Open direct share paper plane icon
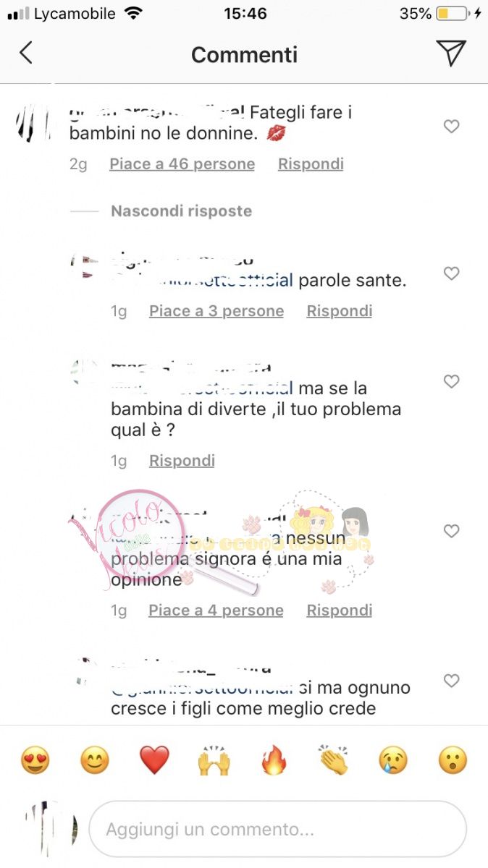The width and height of the screenshot is (488, 868). (451, 53)
